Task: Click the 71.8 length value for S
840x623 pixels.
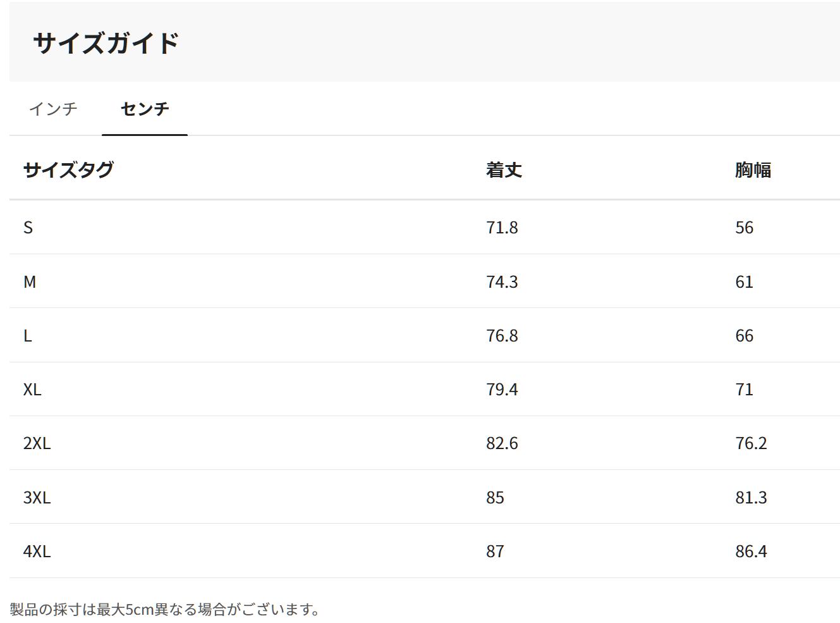Action: (502, 228)
